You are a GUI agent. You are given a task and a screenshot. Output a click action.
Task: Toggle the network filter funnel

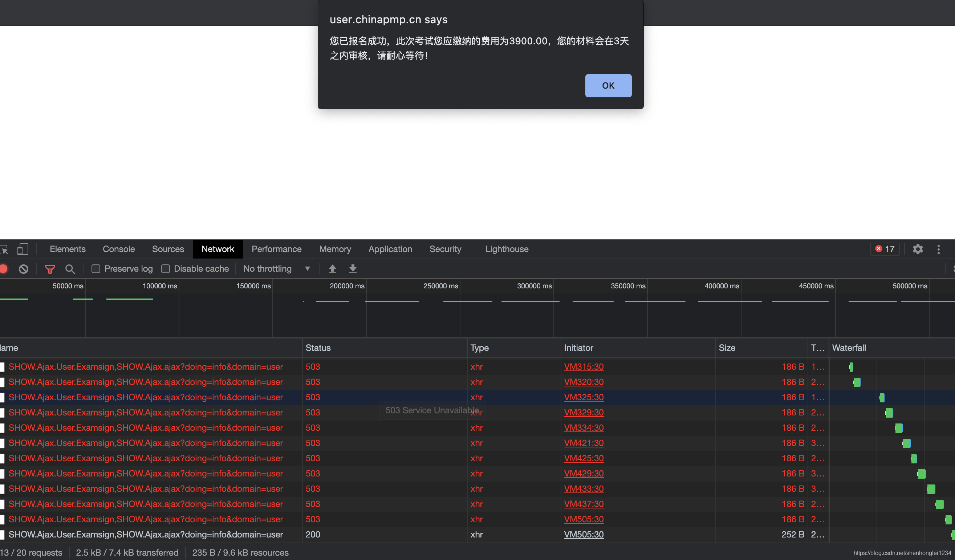(50, 269)
